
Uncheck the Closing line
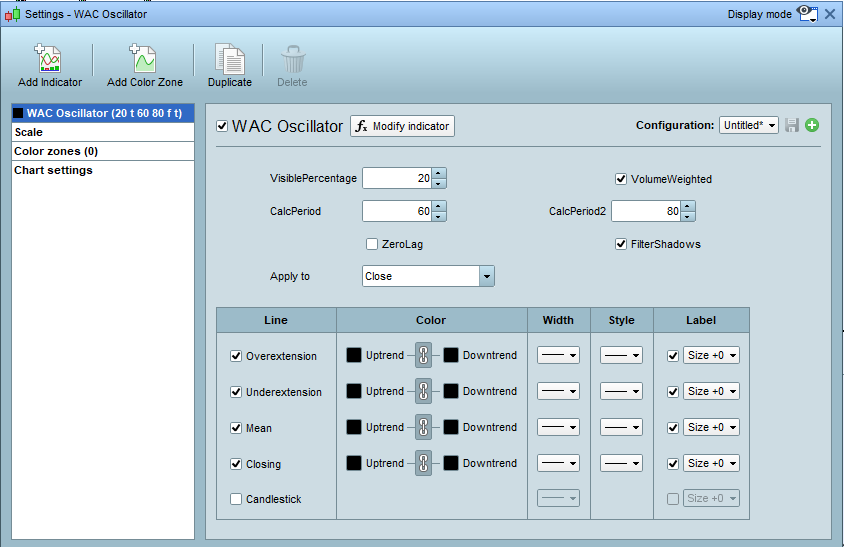236,464
